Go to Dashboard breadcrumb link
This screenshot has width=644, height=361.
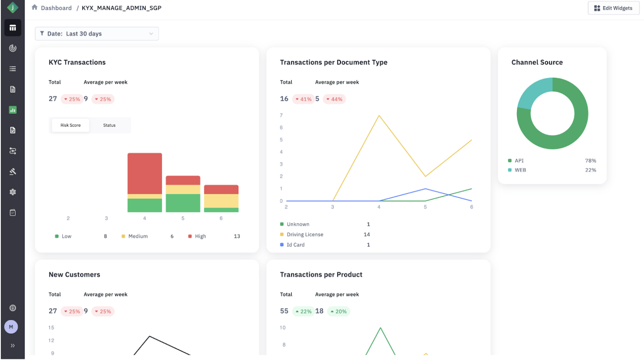pyautogui.click(x=56, y=8)
